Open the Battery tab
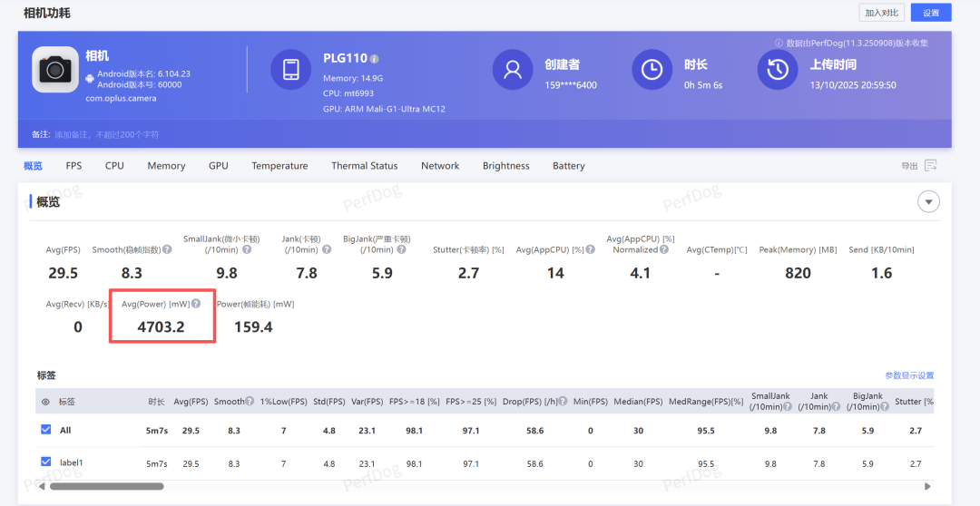Viewport: 980px width, 506px height. click(569, 166)
